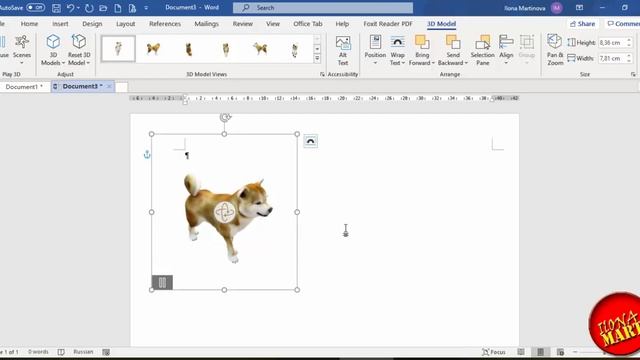Switch to Web Layout view icon

(560, 352)
